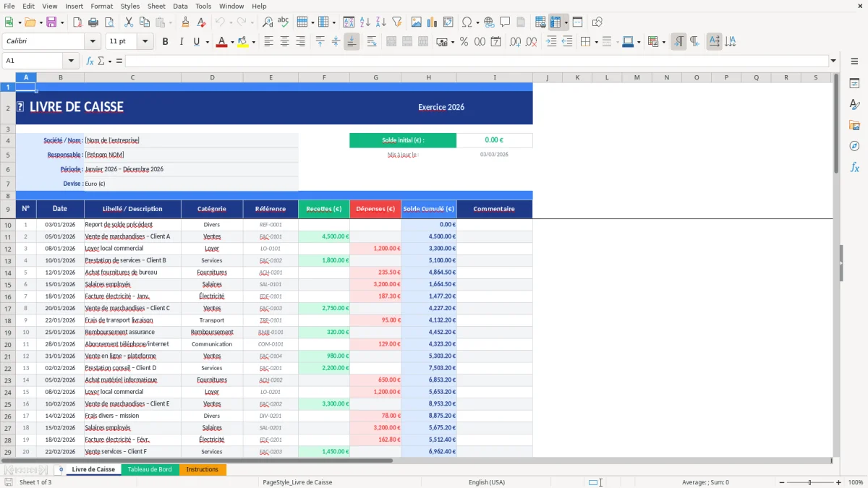Insert a hyperlink
Viewport: 868px width, 488px height.
489,22
